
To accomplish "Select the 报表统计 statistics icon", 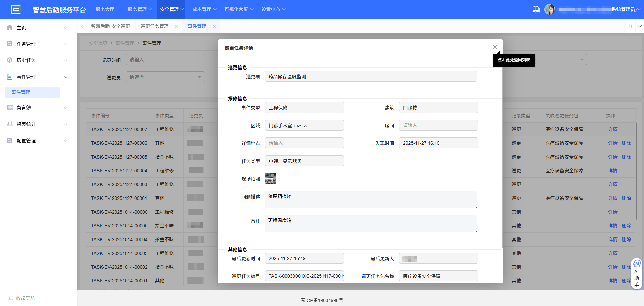I will coord(9,124).
